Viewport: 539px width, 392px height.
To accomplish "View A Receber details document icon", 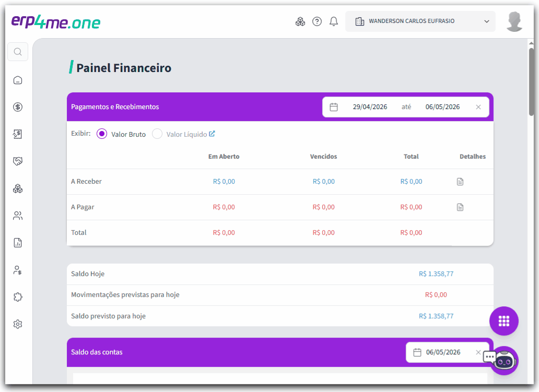I will 460,182.
